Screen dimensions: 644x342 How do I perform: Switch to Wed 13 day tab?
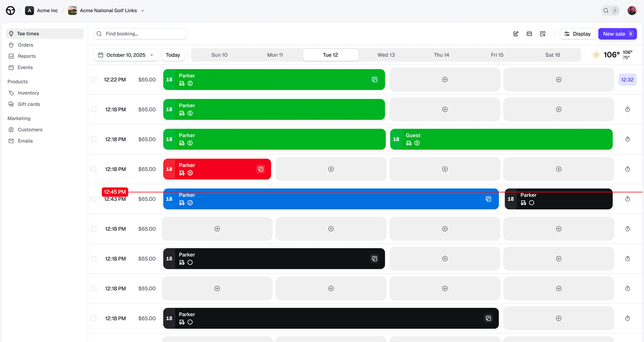(x=386, y=55)
